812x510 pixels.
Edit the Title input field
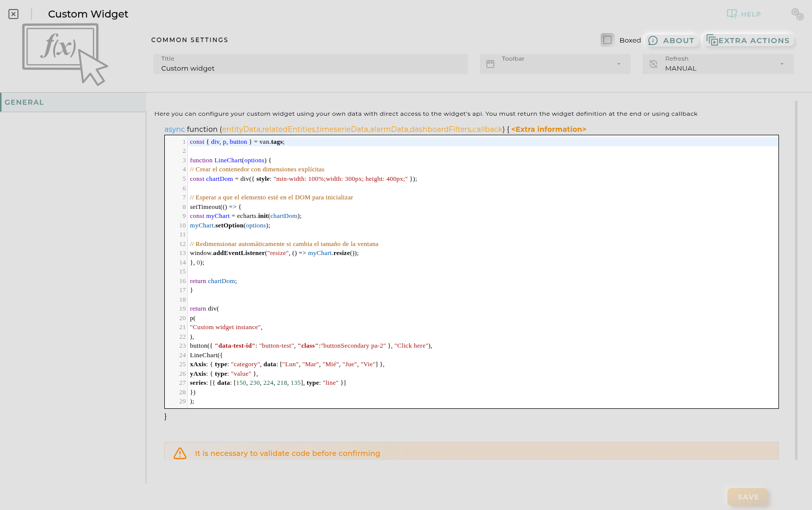pos(311,64)
